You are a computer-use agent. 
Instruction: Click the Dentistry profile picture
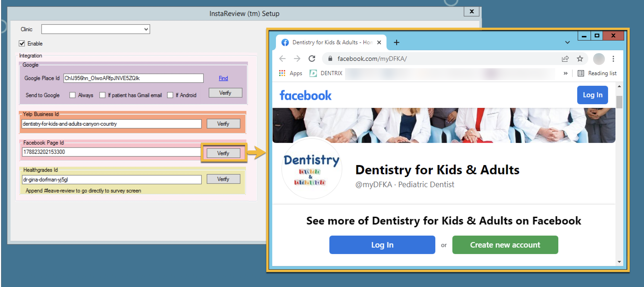[x=311, y=169]
